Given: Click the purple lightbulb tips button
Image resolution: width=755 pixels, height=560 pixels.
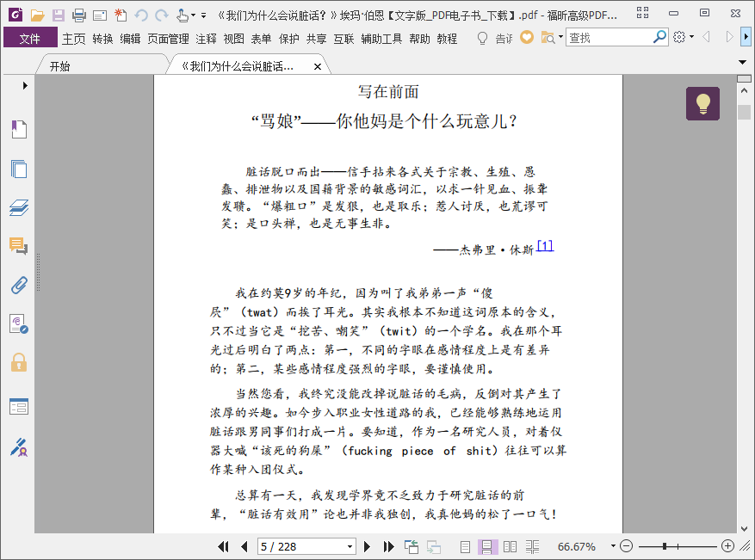Looking at the screenshot, I should click(703, 103).
